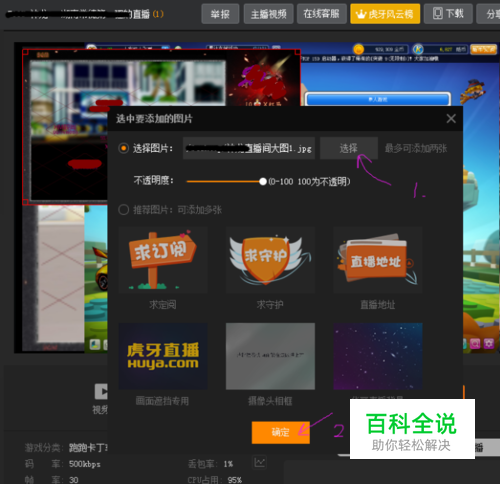Close the 选中要添加的图片 dialog
This screenshot has height=484, width=500.
click(451, 119)
